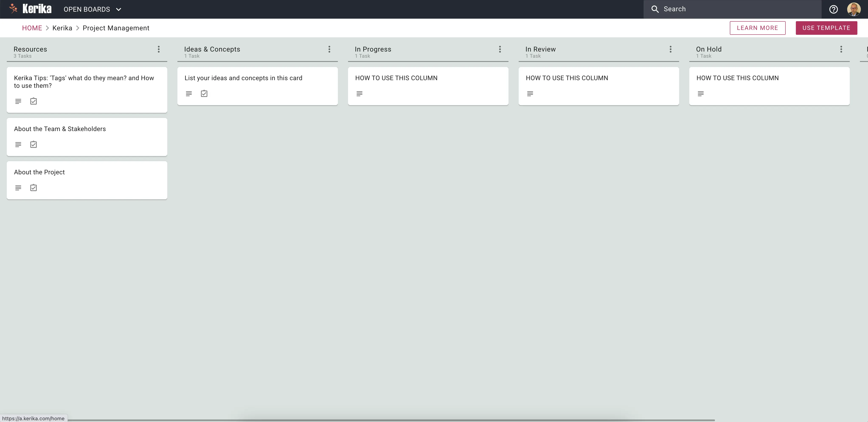Click the On Hold column title
868x422 pixels.
[x=709, y=49]
